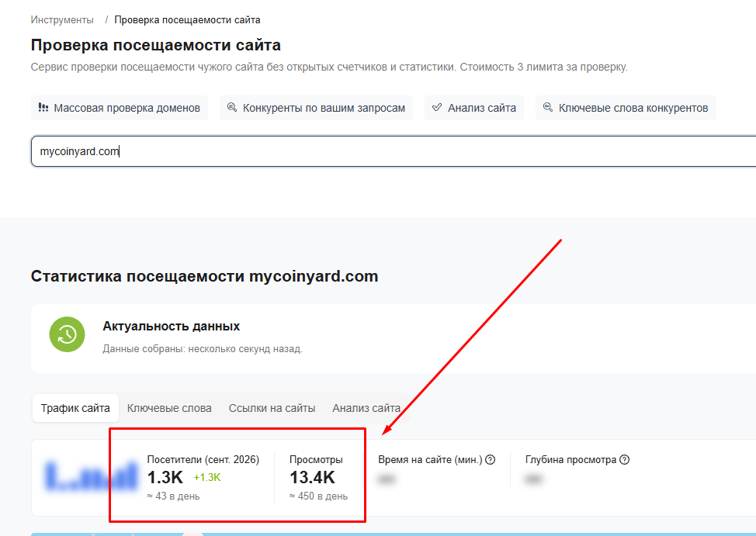Open help tooltip for Время на сайте

point(491,459)
